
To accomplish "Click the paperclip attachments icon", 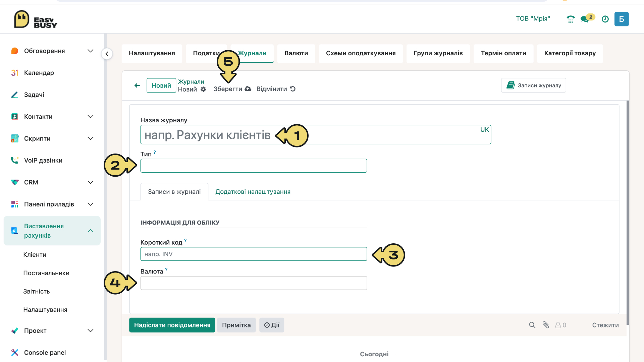I will (546, 325).
